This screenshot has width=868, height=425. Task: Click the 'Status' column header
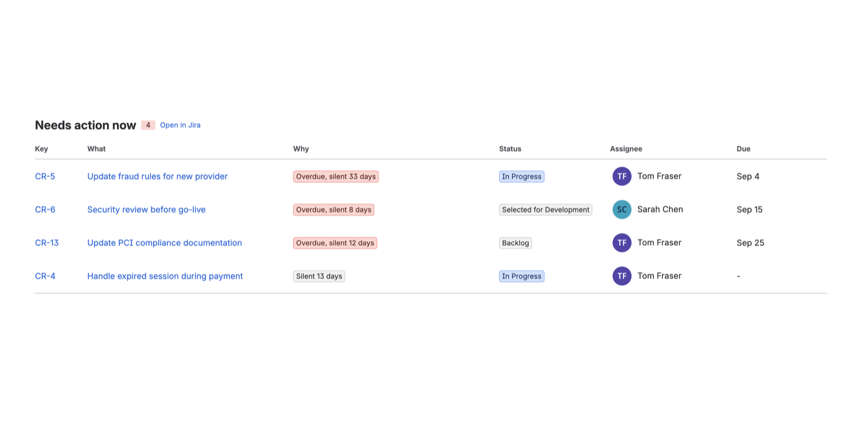(510, 149)
